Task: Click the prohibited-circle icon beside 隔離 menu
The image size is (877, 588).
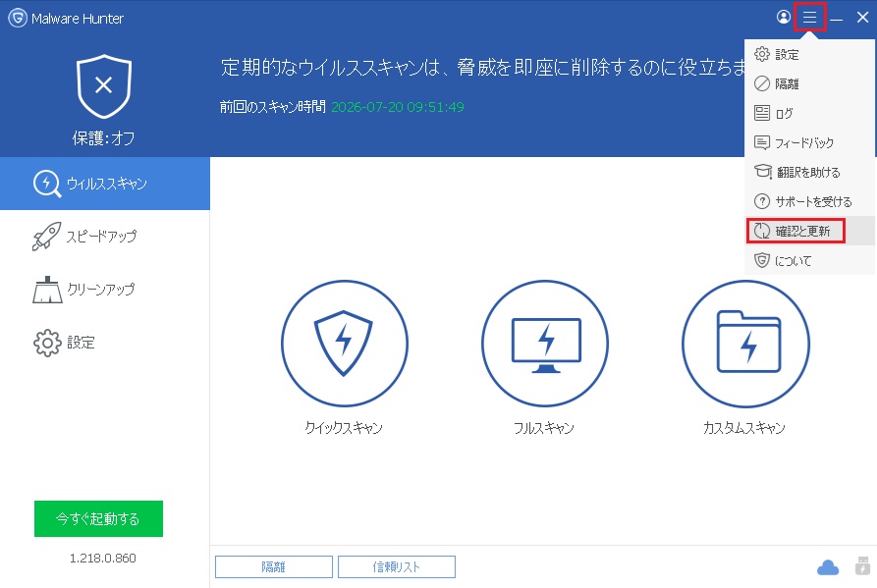Action: coord(762,83)
